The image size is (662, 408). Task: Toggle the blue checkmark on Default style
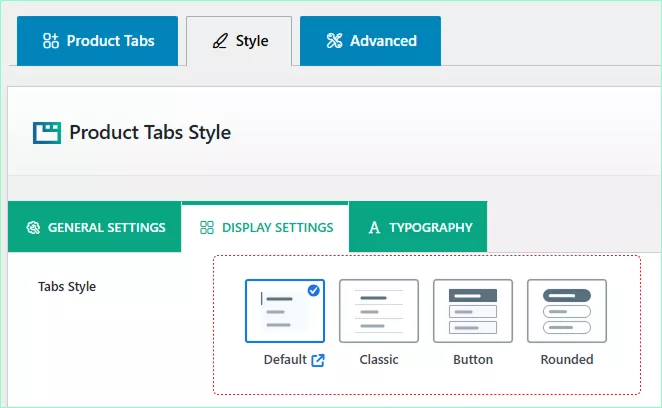click(314, 290)
